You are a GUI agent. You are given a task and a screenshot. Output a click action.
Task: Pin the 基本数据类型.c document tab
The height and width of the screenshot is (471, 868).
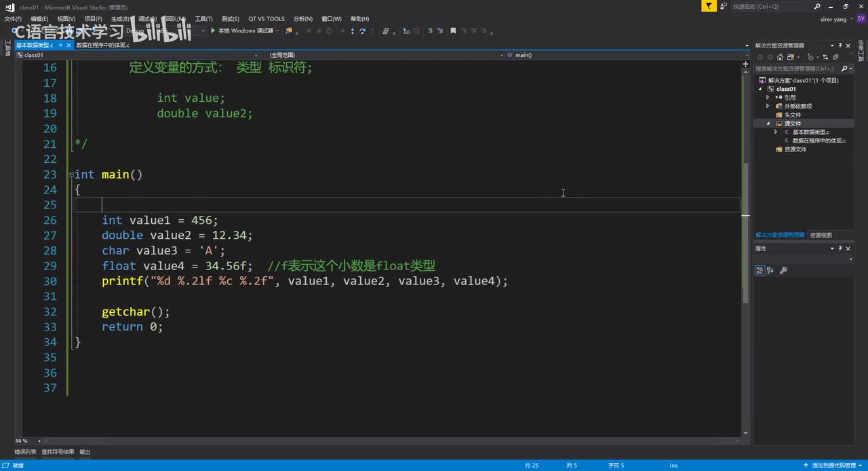click(x=60, y=45)
